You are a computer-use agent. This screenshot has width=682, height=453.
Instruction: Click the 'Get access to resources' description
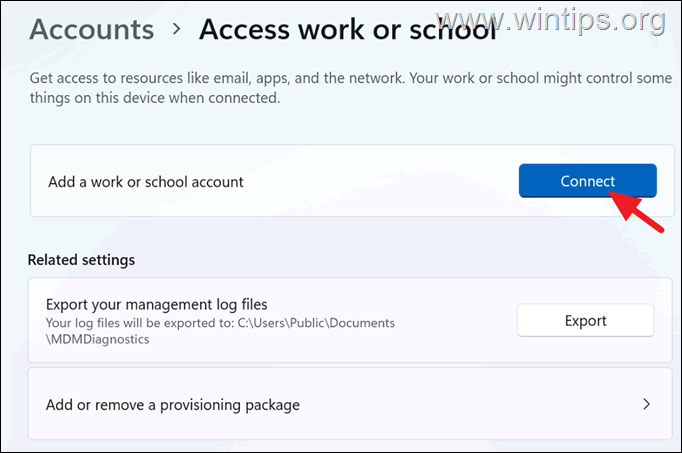click(x=351, y=88)
